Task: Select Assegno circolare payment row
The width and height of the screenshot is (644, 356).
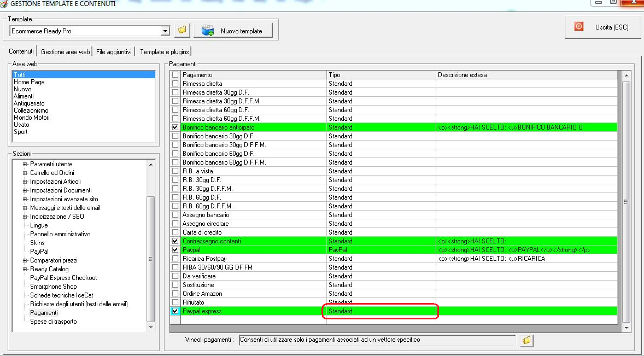Action: point(394,224)
